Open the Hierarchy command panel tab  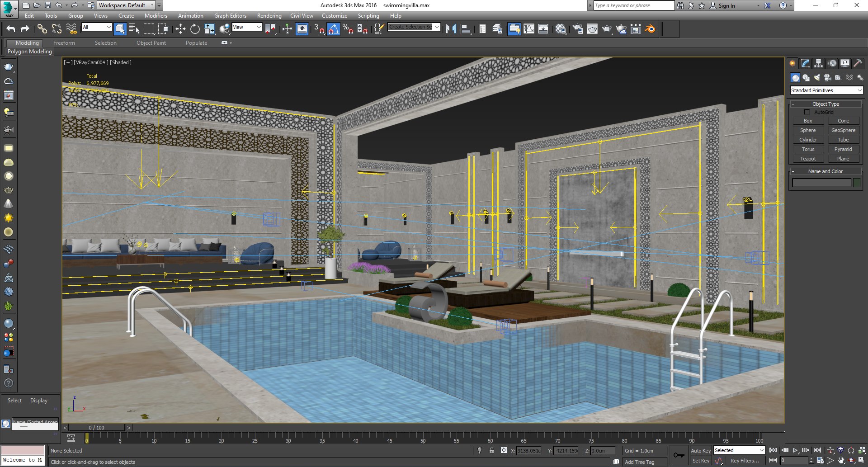(819, 63)
